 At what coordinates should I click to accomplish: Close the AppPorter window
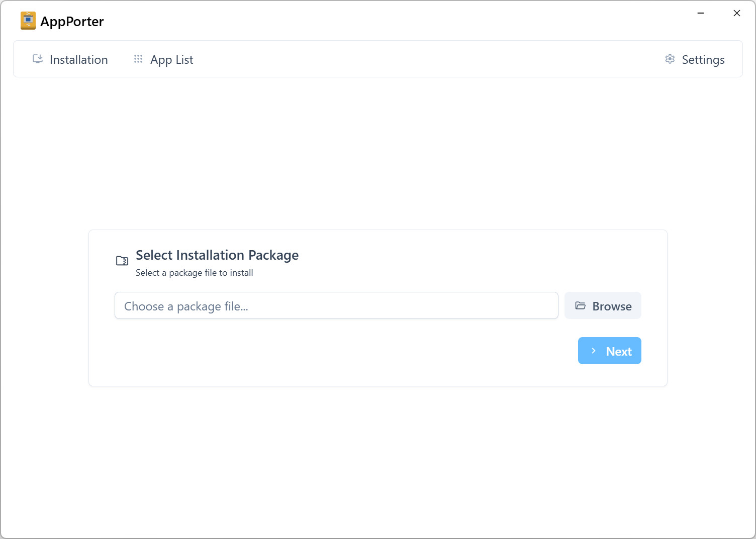[737, 13]
